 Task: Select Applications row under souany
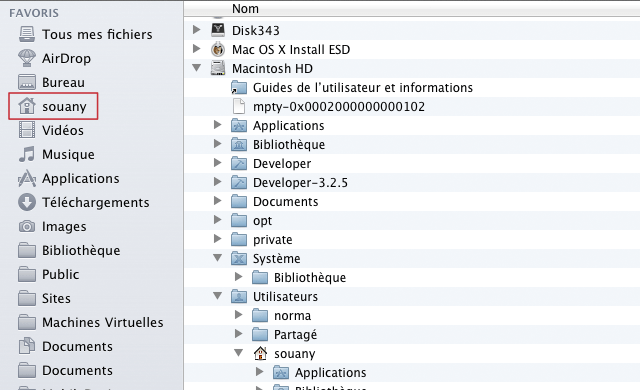(412, 372)
